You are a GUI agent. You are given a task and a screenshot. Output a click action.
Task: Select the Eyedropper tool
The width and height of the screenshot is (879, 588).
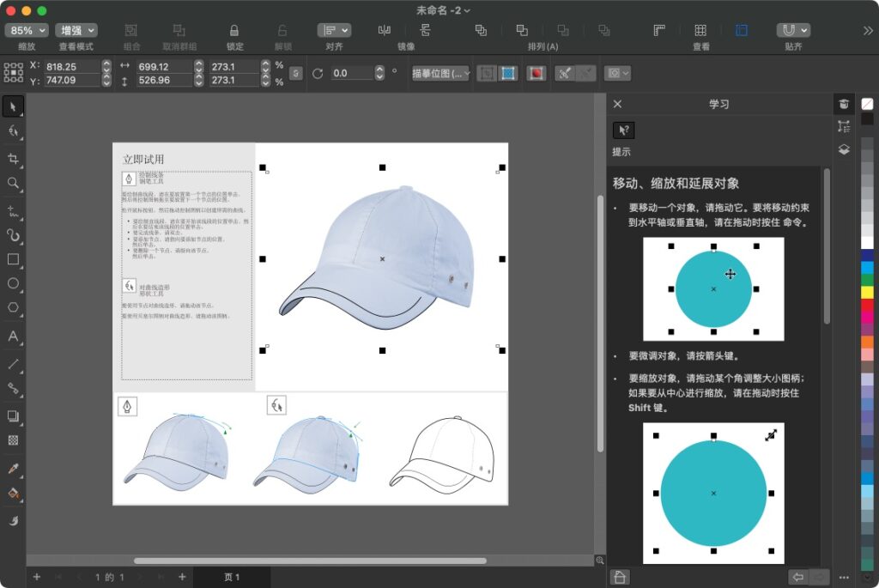[x=12, y=470]
